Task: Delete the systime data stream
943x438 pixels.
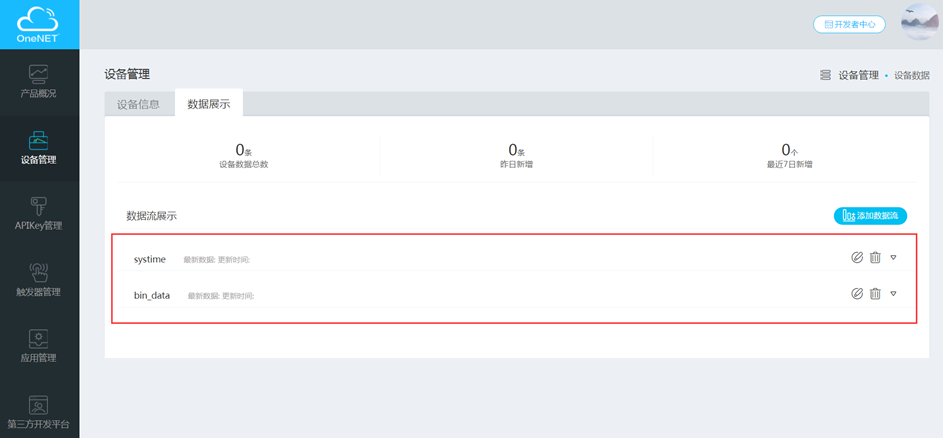Action: coord(875,258)
